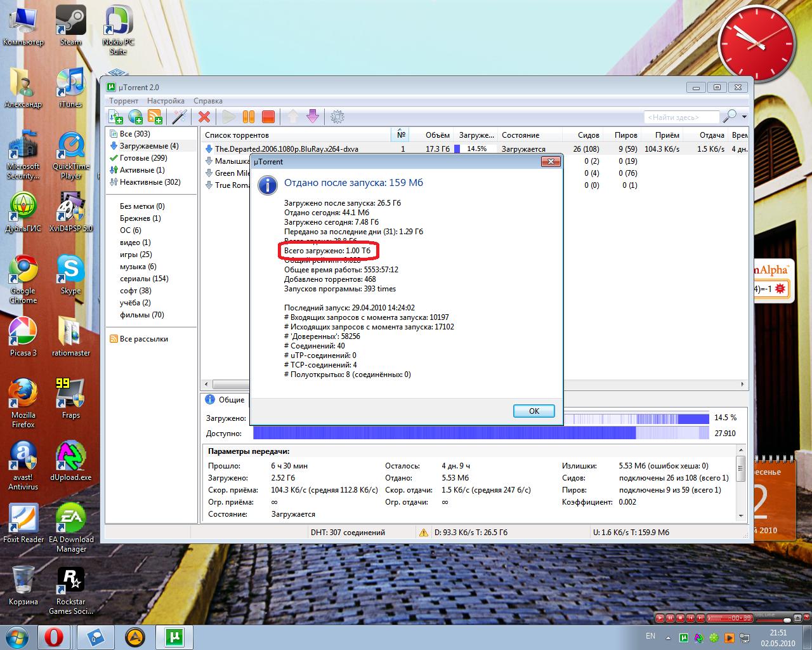The image size is (812, 650).
Task: Click the desktop player Previous track button
Action: click(x=690, y=618)
